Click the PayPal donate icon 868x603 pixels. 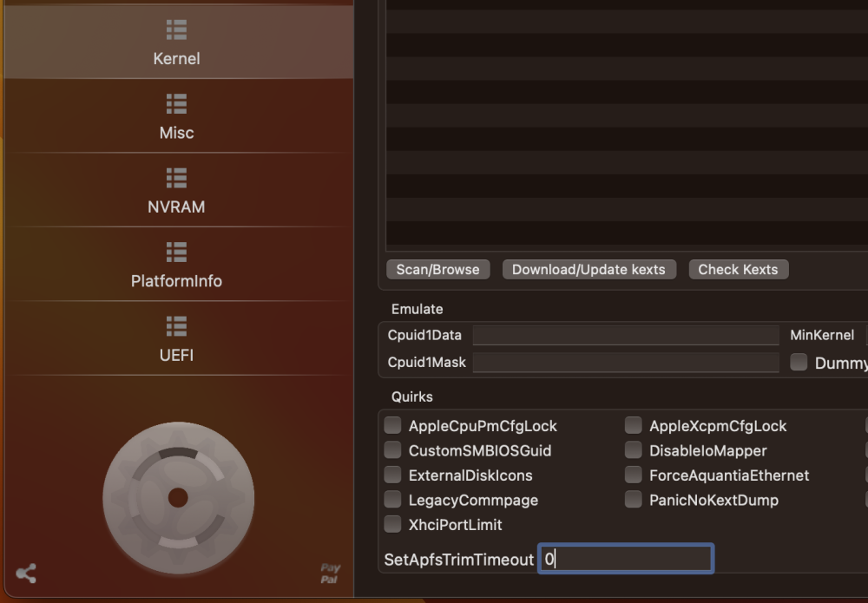330,574
